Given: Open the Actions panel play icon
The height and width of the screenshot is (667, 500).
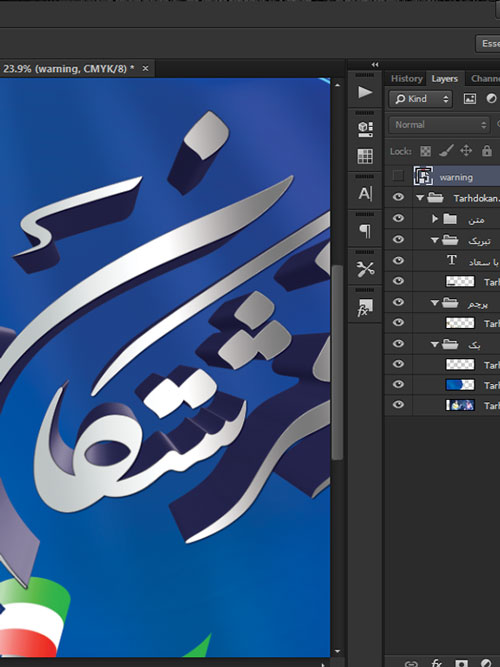Looking at the screenshot, I should point(365,92).
